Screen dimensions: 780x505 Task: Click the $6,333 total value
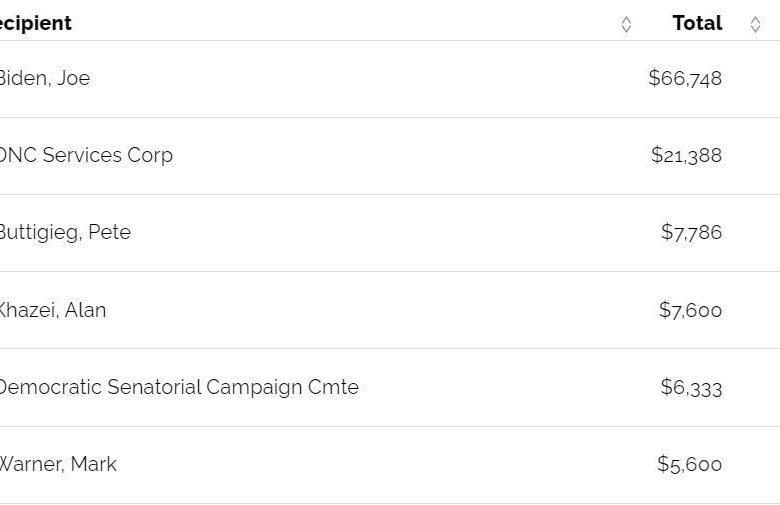coord(691,387)
